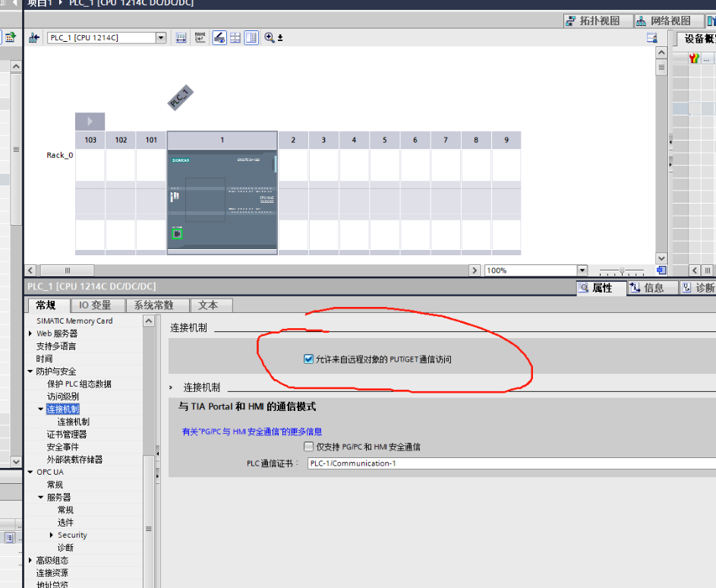This screenshot has width=716, height=588.
Task: Uncheck 允许来自远程对象的 PUT/GET 通信访问 checkbox
Action: click(x=308, y=359)
